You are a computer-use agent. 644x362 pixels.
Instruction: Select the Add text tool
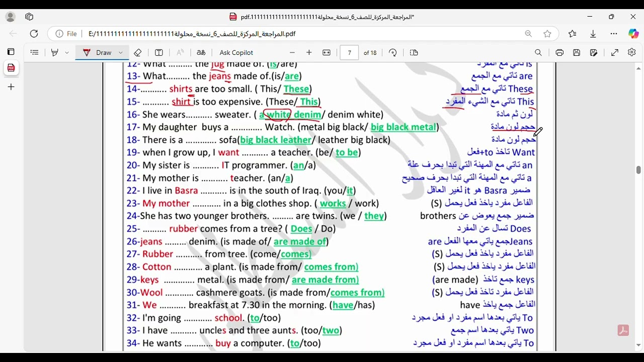click(159, 52)
